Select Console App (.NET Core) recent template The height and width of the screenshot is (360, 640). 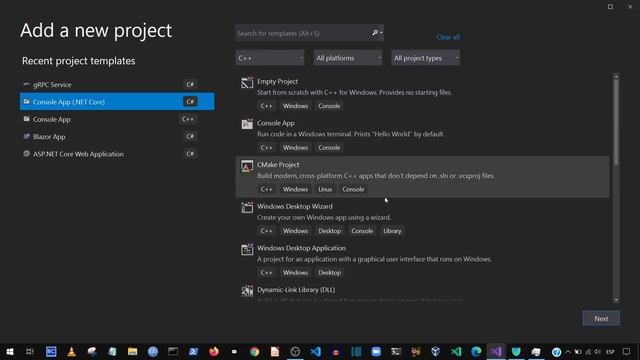pos(117,102)
